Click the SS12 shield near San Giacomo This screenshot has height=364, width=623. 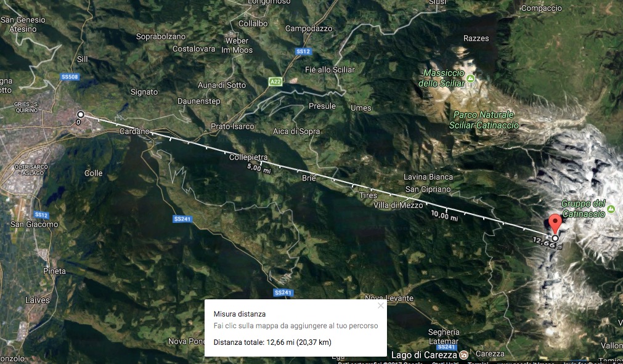[x=41, y=215]
